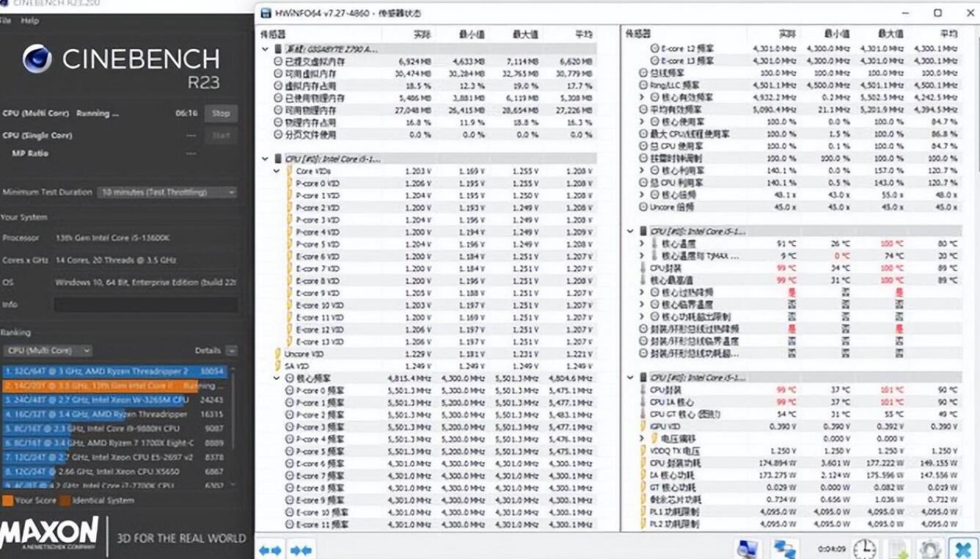Expand the 电压偏移 row
Screen dimensions: 980x559
(x=642, y=439)
